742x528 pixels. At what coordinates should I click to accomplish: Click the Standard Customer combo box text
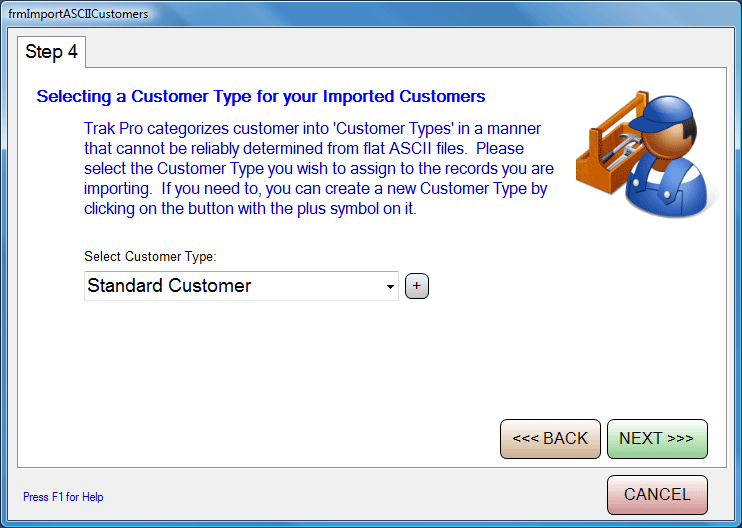169,286
